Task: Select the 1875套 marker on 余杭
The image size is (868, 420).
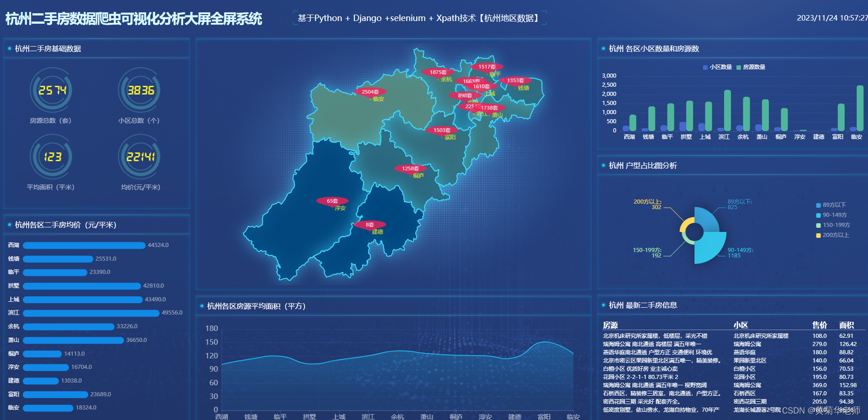Action: click(x=438, y=72)
